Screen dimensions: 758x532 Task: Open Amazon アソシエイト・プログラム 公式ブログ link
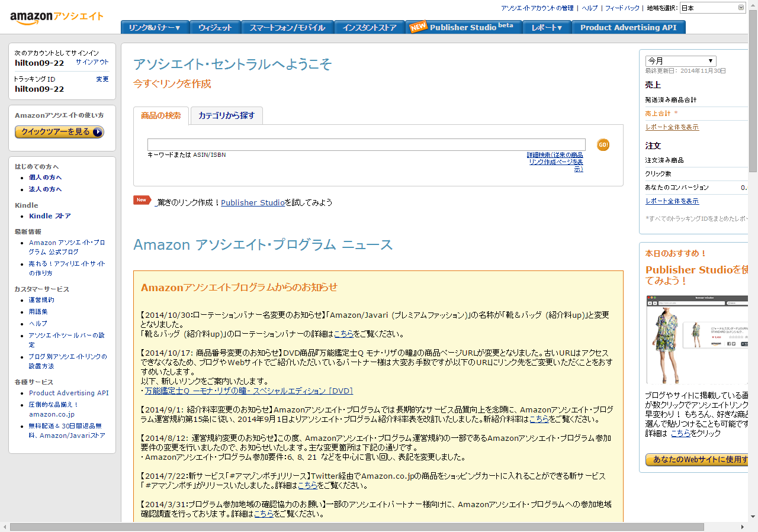coord(67,247)
